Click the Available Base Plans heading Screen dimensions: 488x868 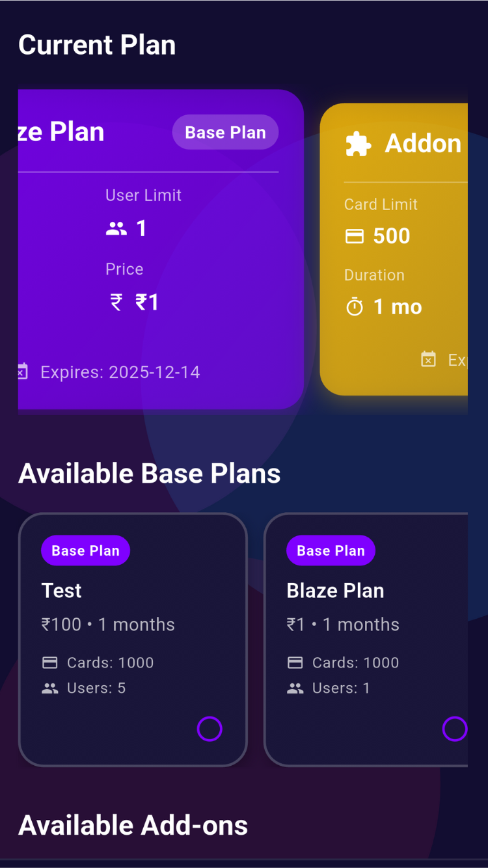150,474
